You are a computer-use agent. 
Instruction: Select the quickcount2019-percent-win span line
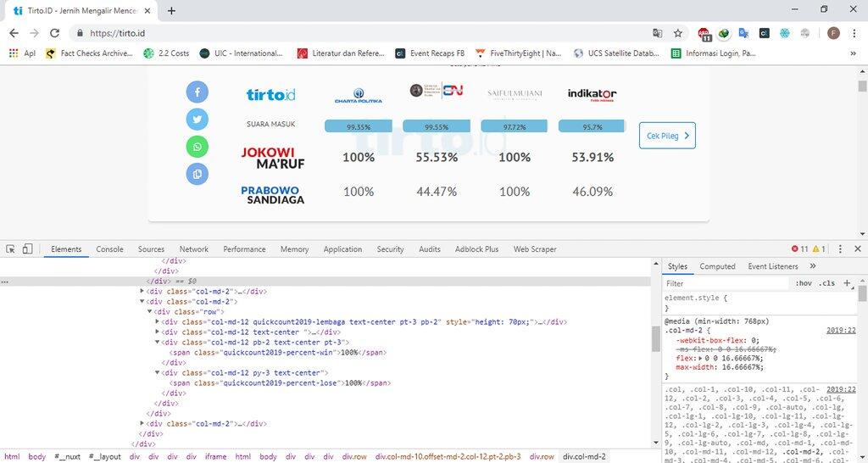coord(278,352)
